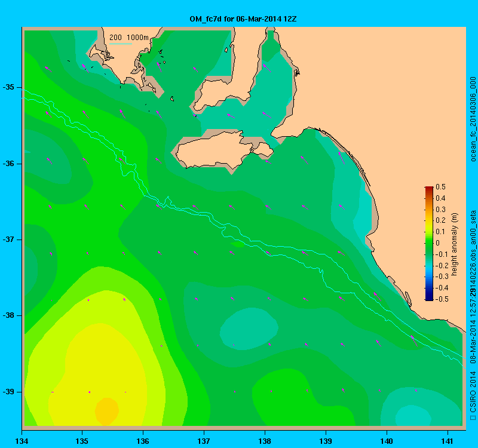Click the height anomaly color bar
Screen dimensions: 478x448
[x=429, y=244]
